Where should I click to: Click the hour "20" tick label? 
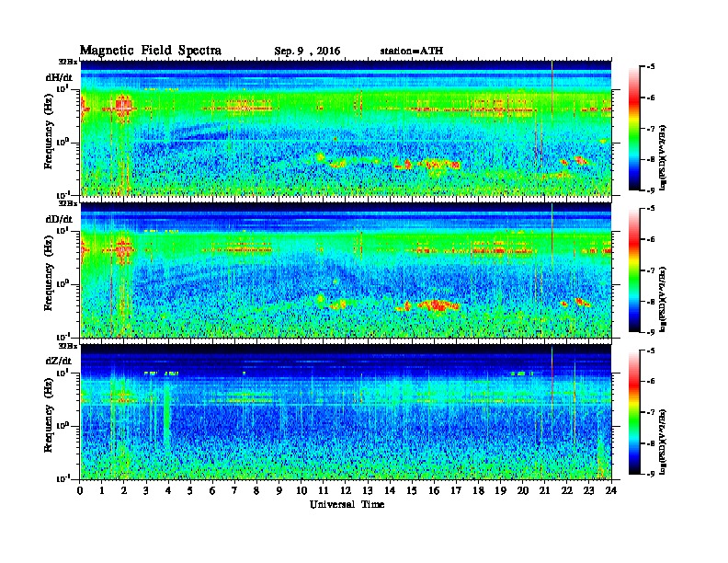click(523, 491)
